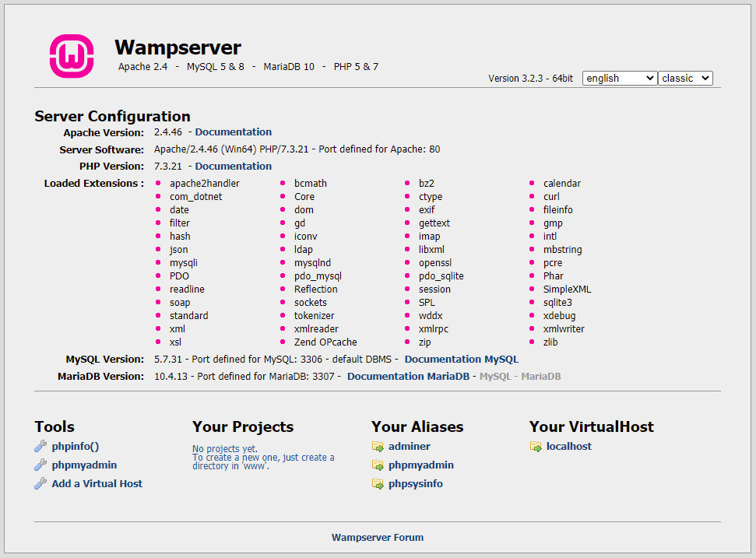The image size is (756, 558).
Task: Click the 'Reflection' extension
Action: (x=316, y=290)
